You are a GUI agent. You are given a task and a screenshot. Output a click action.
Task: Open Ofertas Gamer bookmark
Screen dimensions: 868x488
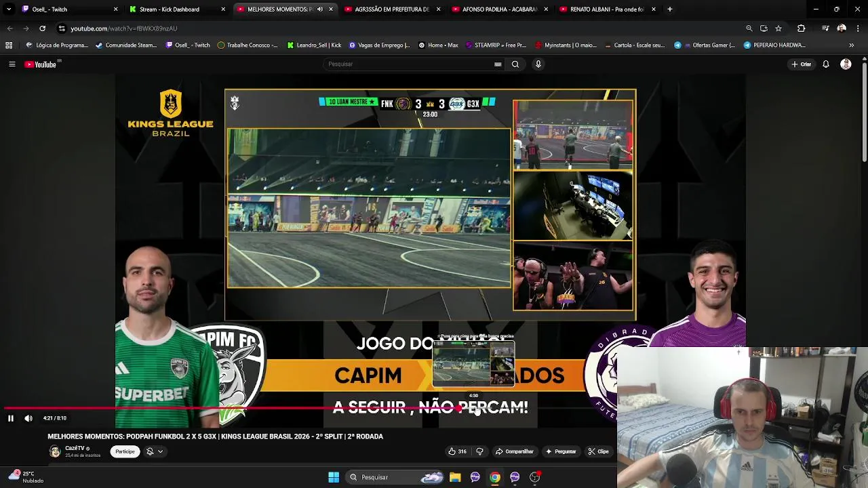[704, 45]
